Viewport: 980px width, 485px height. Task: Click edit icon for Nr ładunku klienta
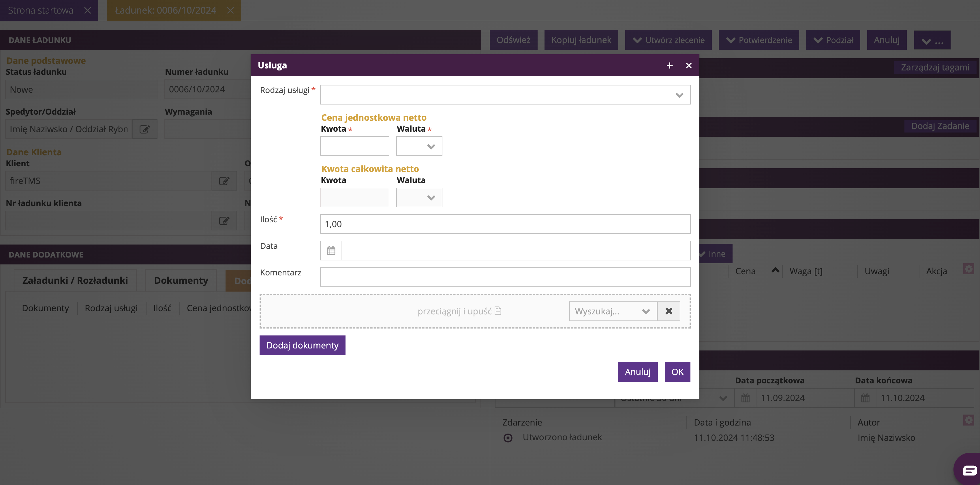[224, 221]
